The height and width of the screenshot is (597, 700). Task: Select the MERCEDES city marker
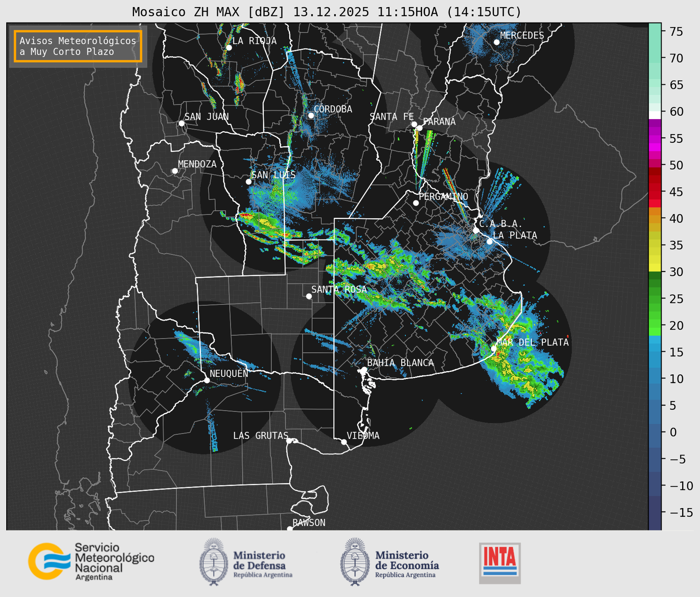[x=496, y=42]
